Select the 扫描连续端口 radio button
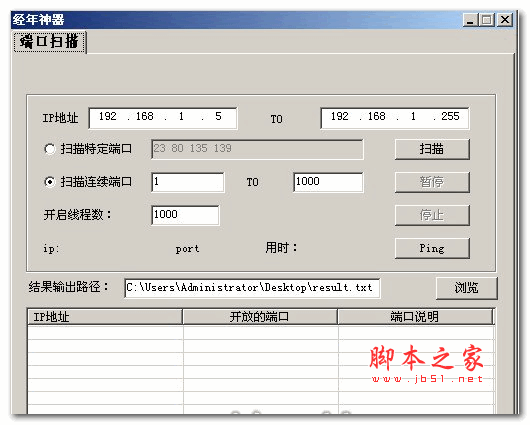Image resolution: width=530 pixels, height=425 pixels. pyautogui.click(x=50, y=182)
